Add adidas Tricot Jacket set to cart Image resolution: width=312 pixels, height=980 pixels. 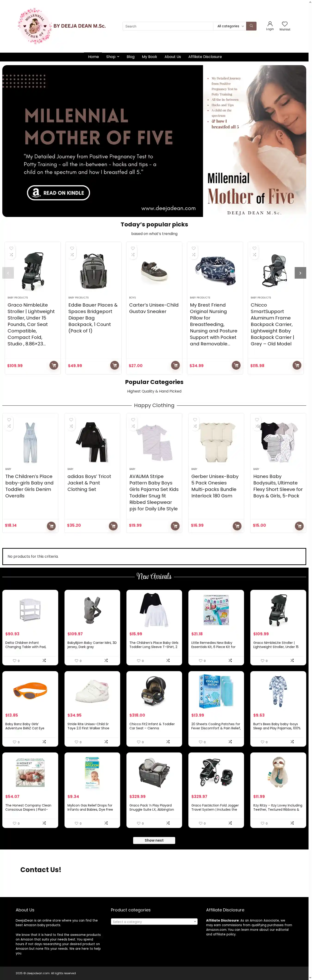pos(113,526)
